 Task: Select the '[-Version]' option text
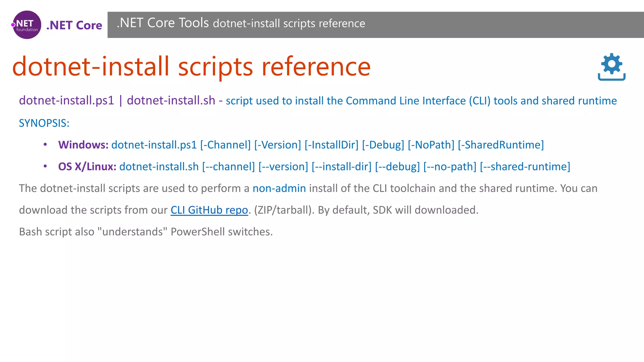click(x=278, y=145)
